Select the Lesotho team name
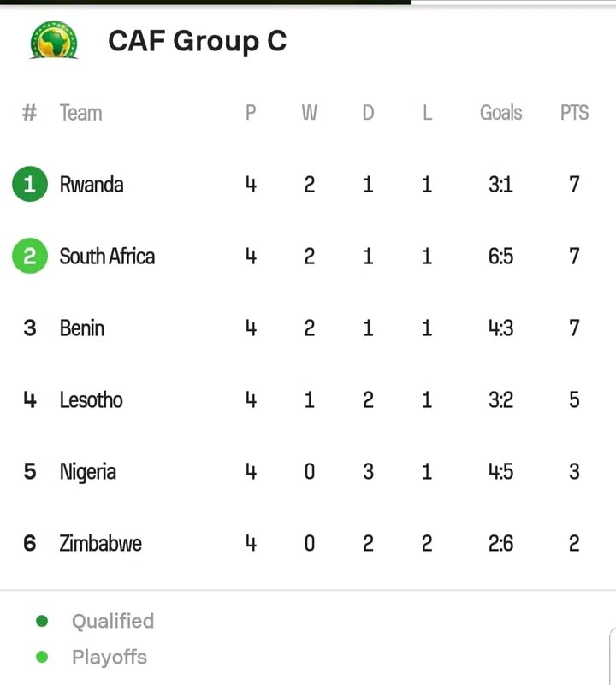Viewport: 616px width, 685px height. point(91,399)
